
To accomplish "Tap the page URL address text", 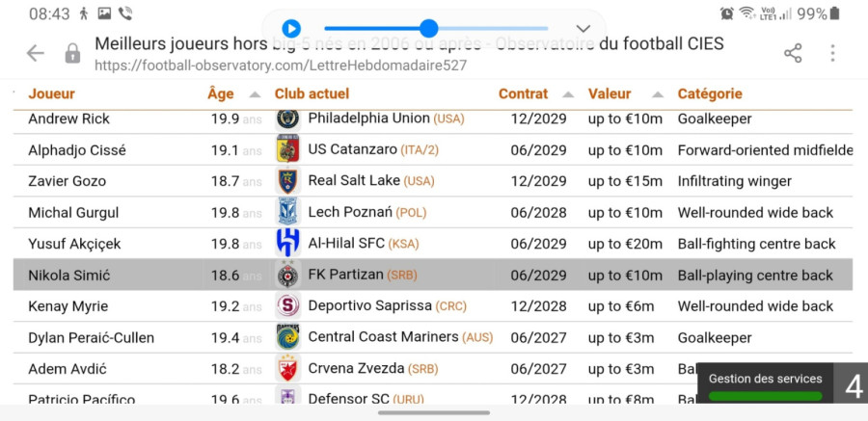I will tap(280, 66).
